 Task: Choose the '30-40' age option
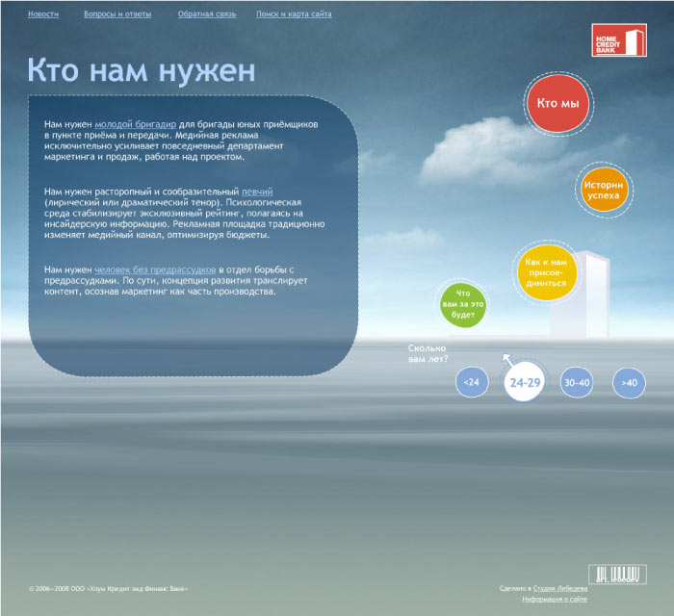click(577, 382)
